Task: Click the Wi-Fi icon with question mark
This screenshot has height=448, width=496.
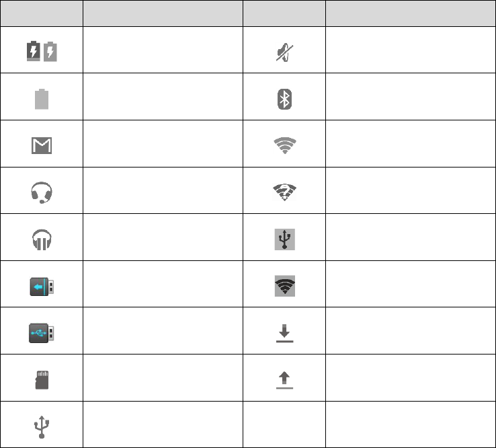Action: (x=284, y=192)
